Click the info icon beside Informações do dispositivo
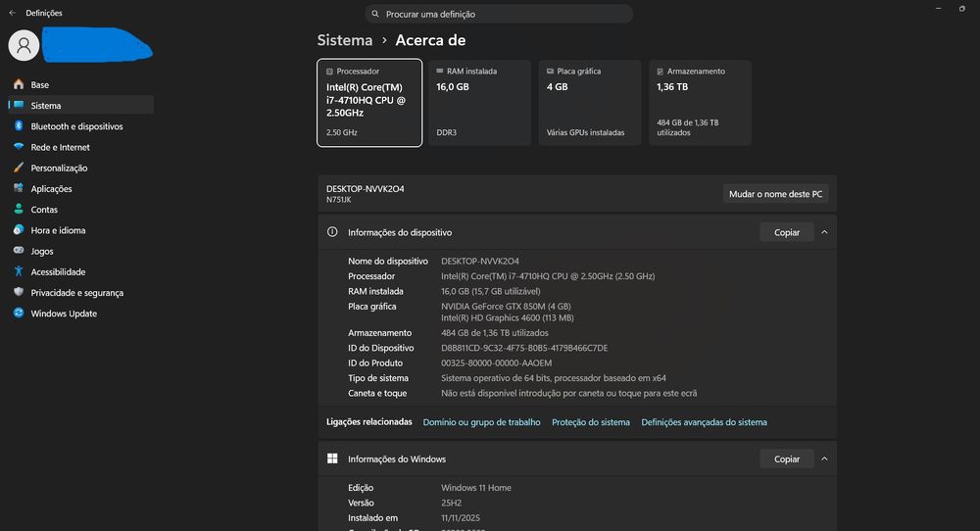 click(332, 232)
